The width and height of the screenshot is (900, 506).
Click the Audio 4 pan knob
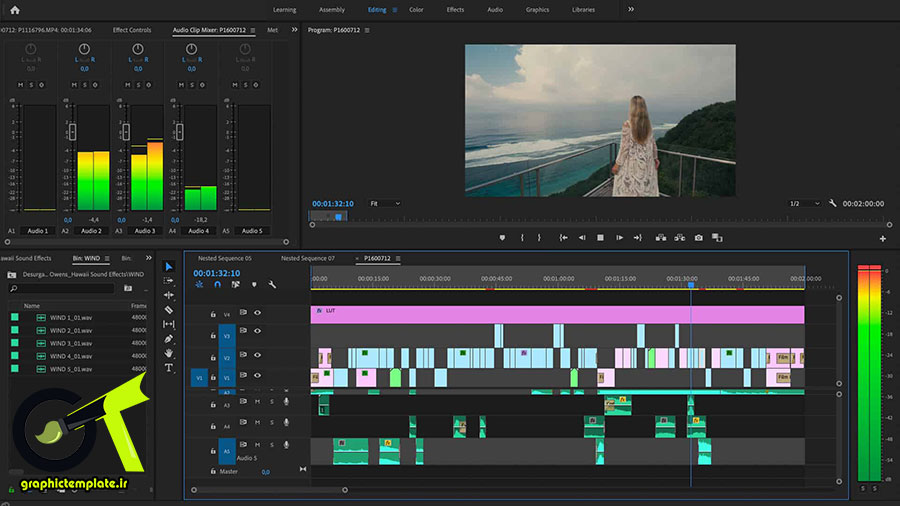[x=192, y=49]
